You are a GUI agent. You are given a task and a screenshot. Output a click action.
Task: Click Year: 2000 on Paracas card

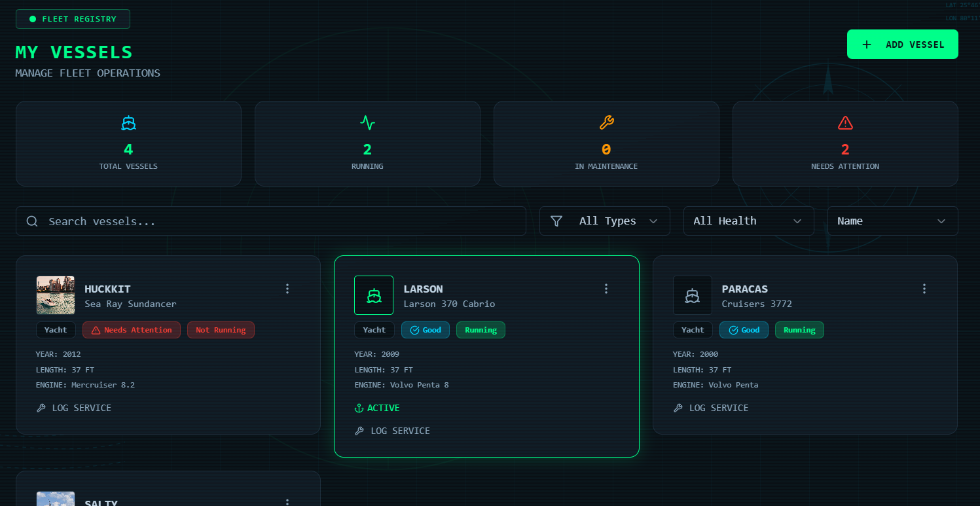pyautogui.click(x=695, y=354)
